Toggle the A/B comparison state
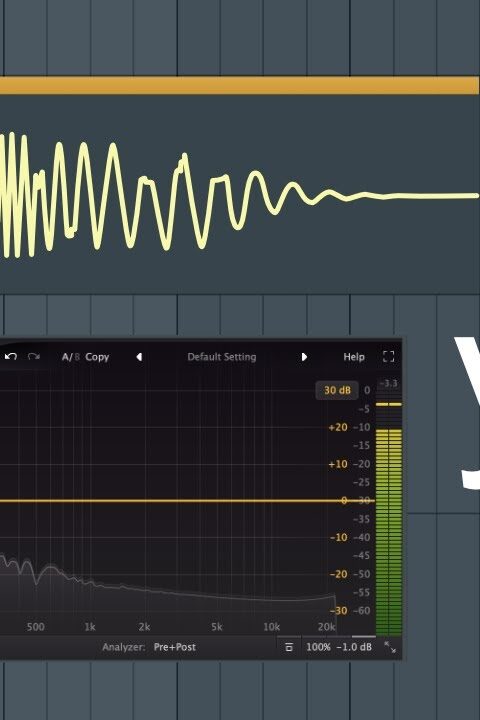Screen dimensions: 480x720 click(x=71, y=357)
